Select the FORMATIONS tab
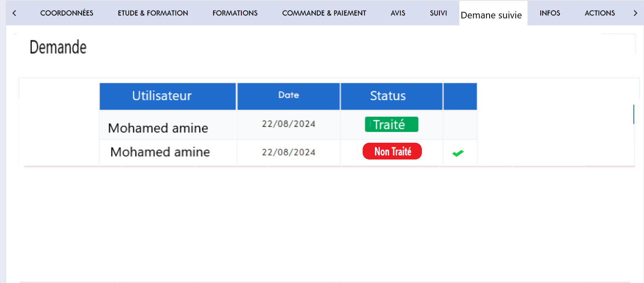 [235, 13]
